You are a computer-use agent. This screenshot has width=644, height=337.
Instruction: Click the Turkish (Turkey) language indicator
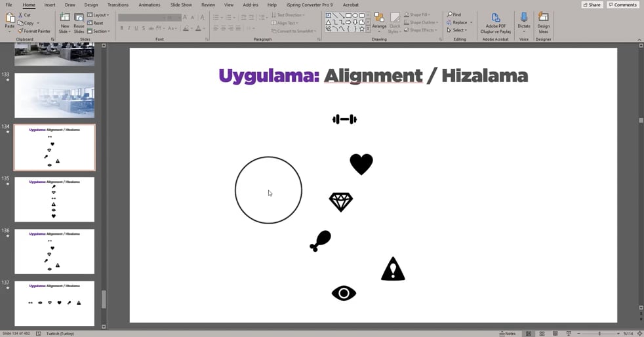coord(60,334)
